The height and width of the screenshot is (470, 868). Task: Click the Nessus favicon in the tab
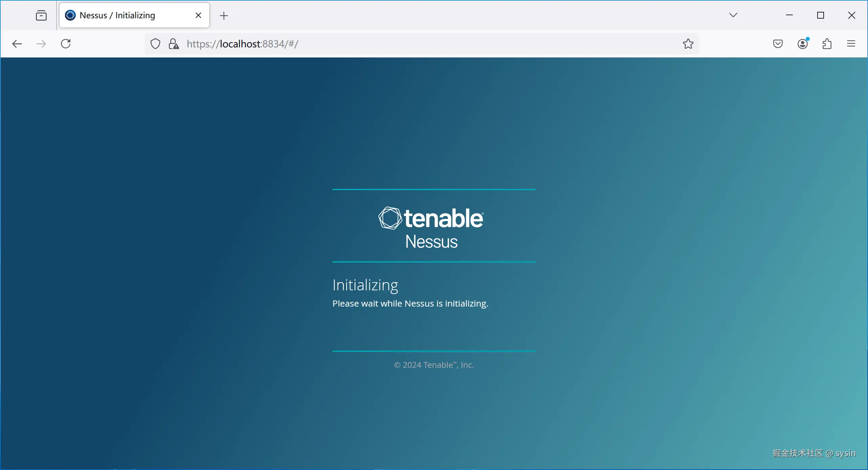click(70, 15)
